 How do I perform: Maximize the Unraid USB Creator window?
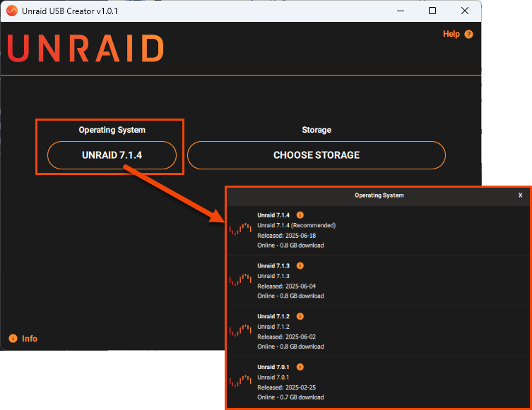tap(432, 11)
